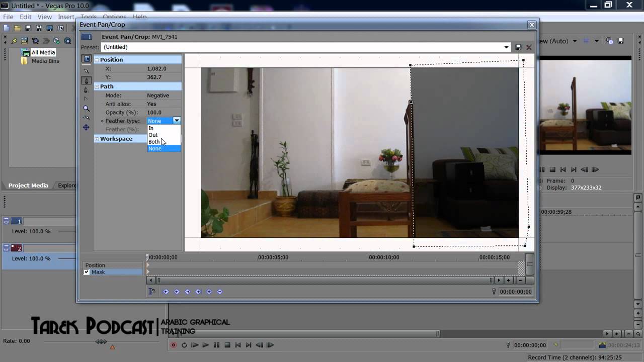The image size is (644, 362).
Task: Click Stop button in video preview window
Action: (552, 170)
